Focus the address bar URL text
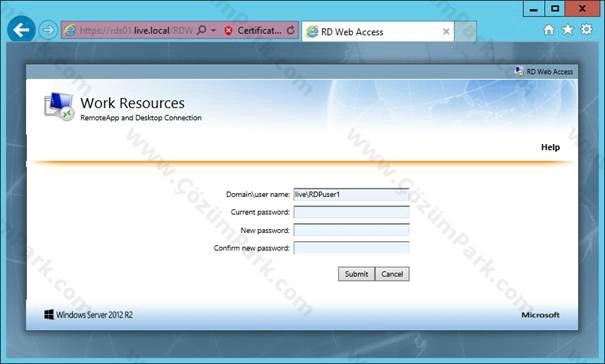The height and width of the screenshot is (364, 605). click(136, 30)
